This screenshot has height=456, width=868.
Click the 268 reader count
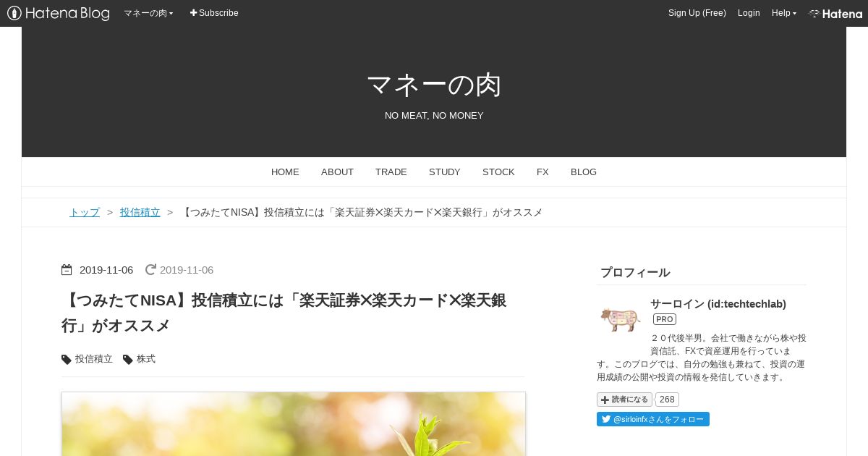667,400
